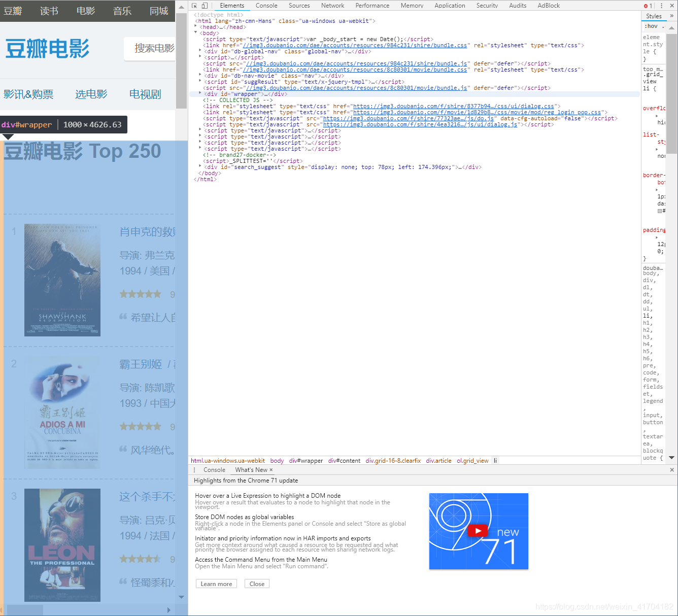
Task: Click the 'COLLECTED JS' comment line
Action: pos(238,100)
